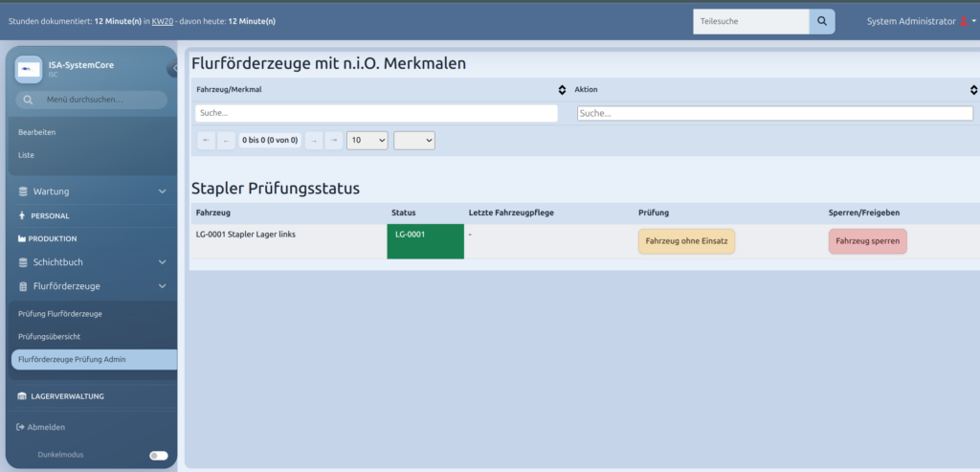
Task: Focus the Aktion Suche field
Action: (x=775, y=113)
